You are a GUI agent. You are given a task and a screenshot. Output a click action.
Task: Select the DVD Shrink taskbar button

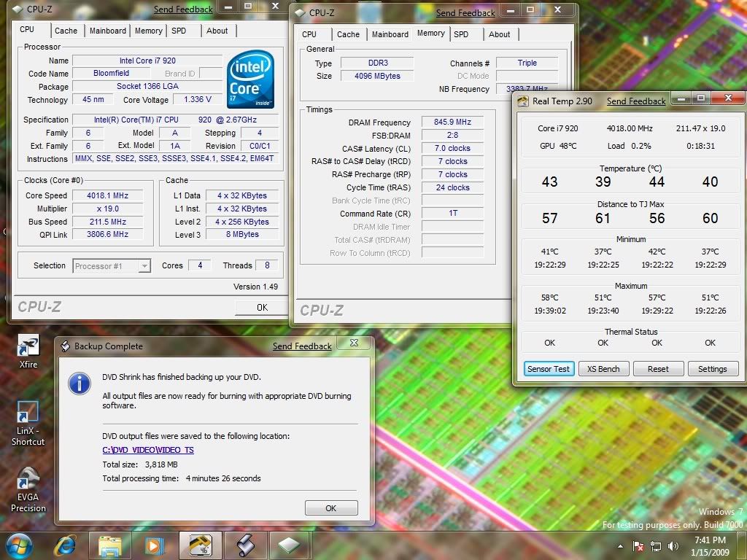[x=245, y=545]
